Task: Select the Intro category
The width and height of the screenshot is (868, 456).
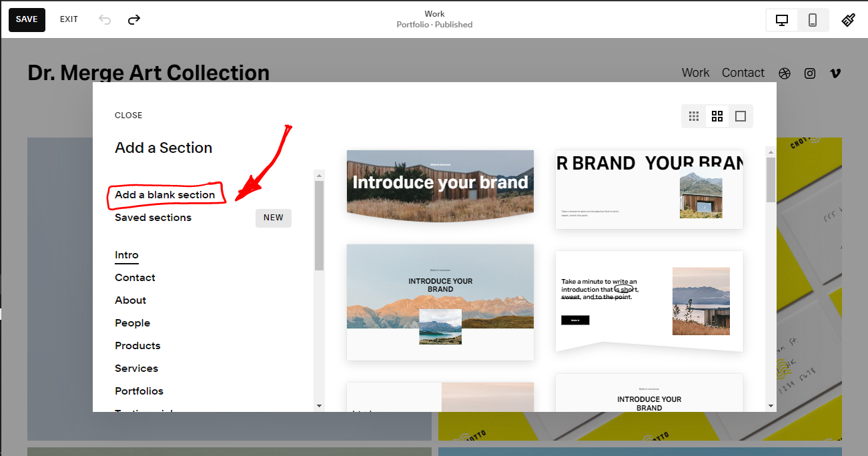Action: point(127,255)
